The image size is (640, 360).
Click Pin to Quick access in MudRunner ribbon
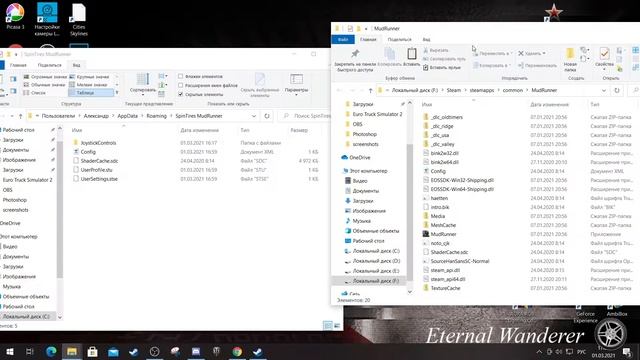point(354,60)
